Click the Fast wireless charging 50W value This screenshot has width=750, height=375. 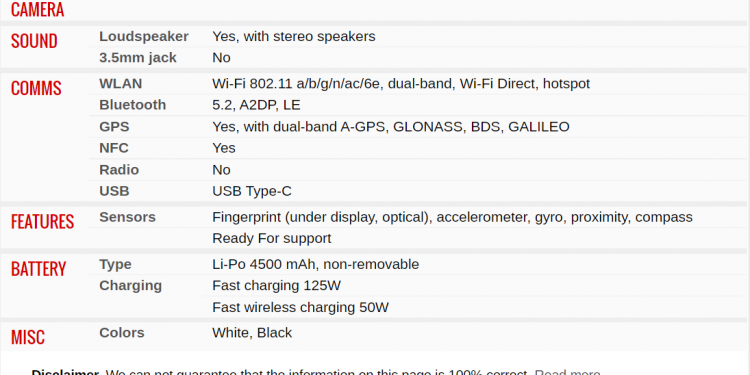(x=300, y=307)
